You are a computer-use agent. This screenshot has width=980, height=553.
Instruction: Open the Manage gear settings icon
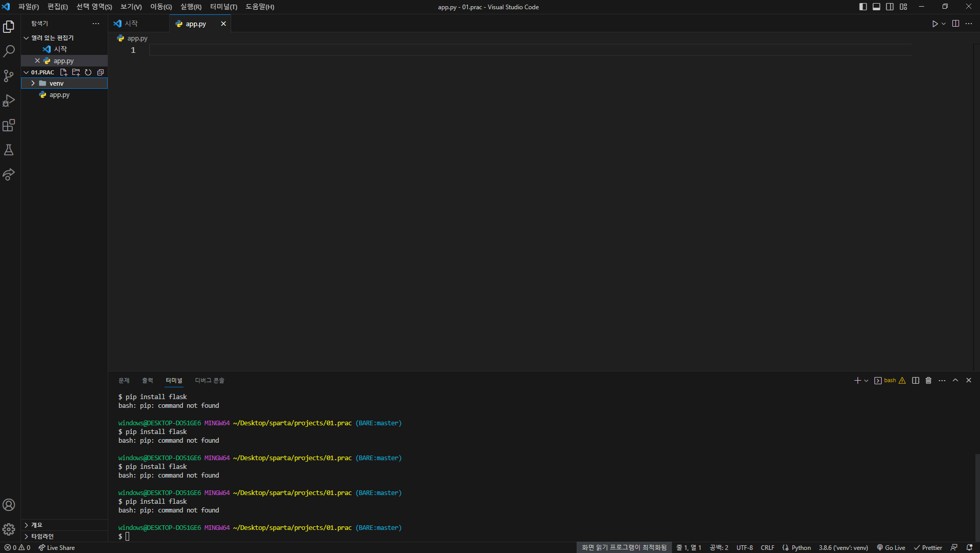(9, 529)
